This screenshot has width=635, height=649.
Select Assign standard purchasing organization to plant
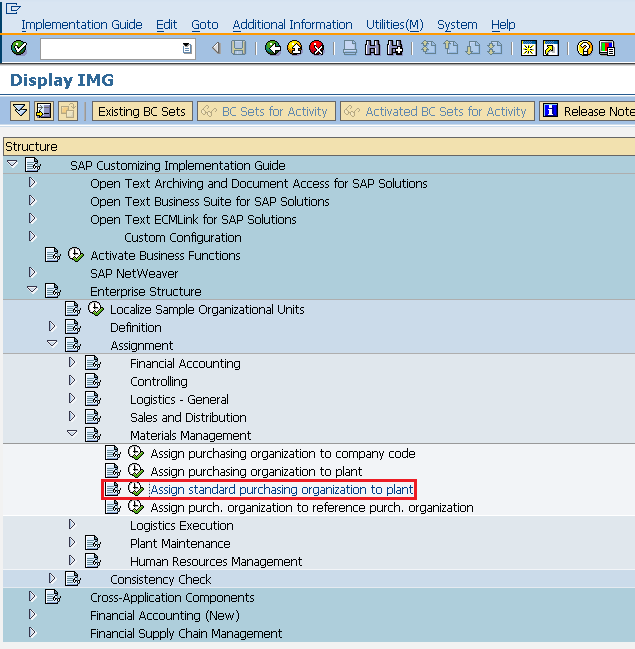(x=281, y=490)
